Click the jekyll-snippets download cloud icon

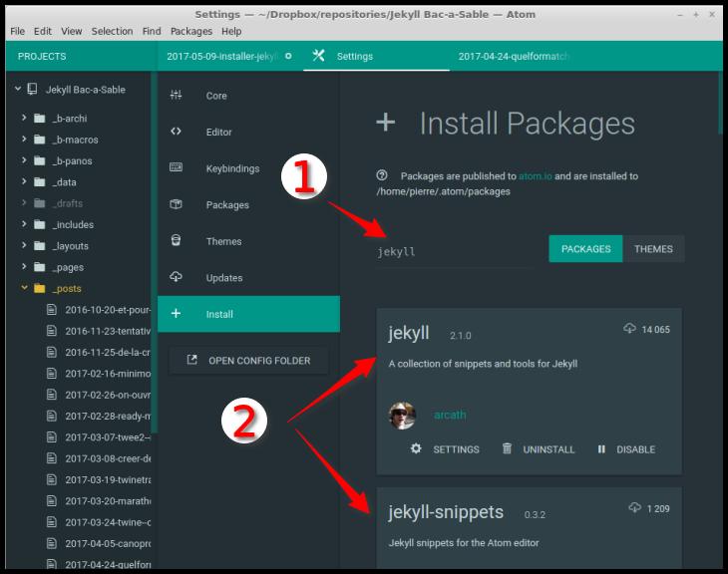634,507
